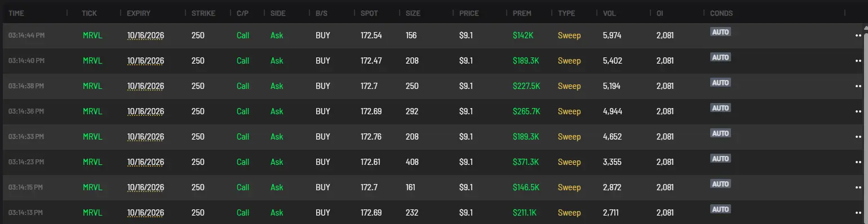Screen dimensions: 868x224
Task: Open the more options menu for the 03:14:36 PM row
Action: (x=859, y=111)
